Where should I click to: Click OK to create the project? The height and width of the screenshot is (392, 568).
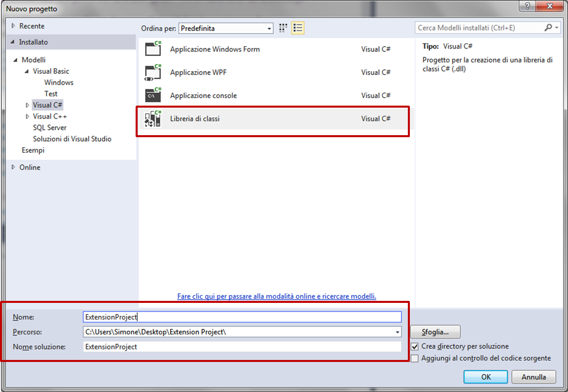click(x=485, y=377)
